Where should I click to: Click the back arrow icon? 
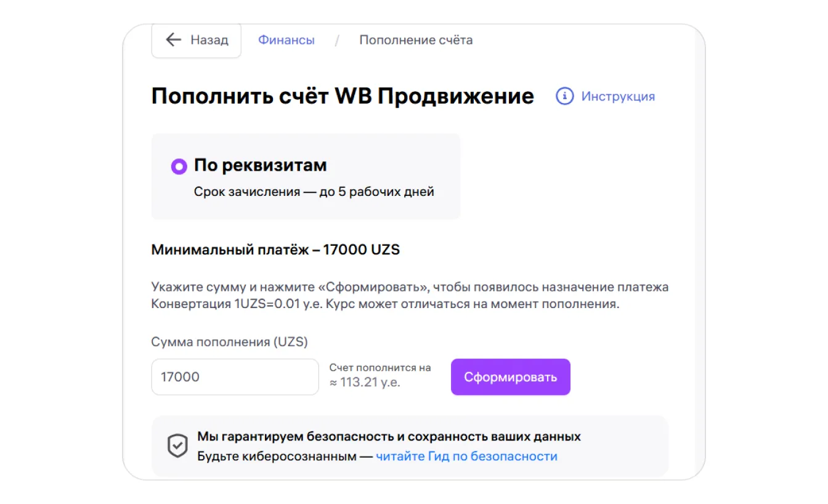pyautogui.click(x=173, y=40)
